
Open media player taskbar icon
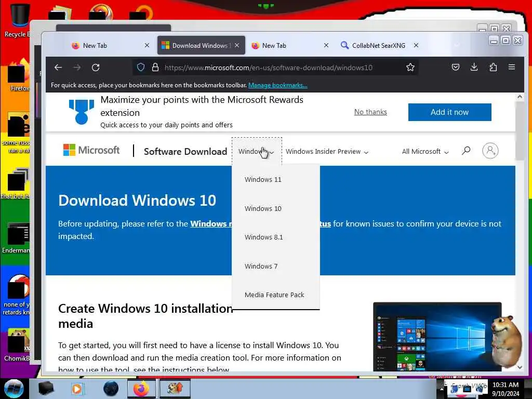pos(77,389)
